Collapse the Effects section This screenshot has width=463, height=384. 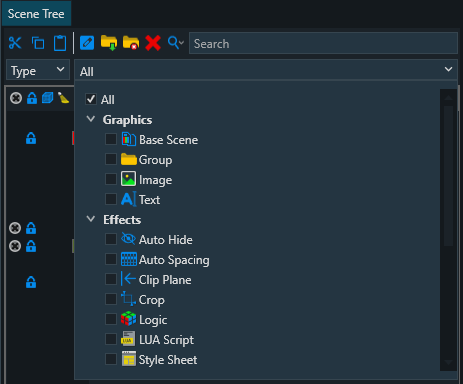pos(91,219)
